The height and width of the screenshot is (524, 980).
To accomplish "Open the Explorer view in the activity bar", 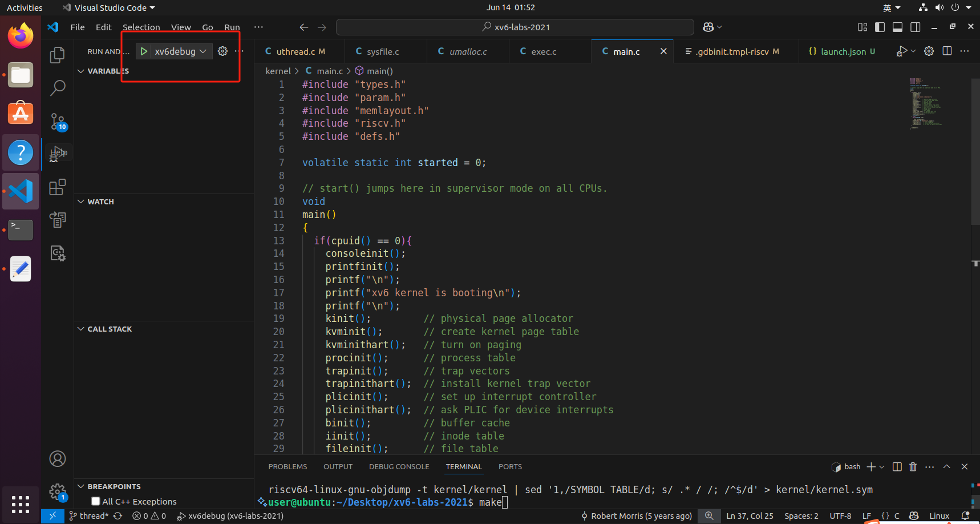I will [57, 55].
